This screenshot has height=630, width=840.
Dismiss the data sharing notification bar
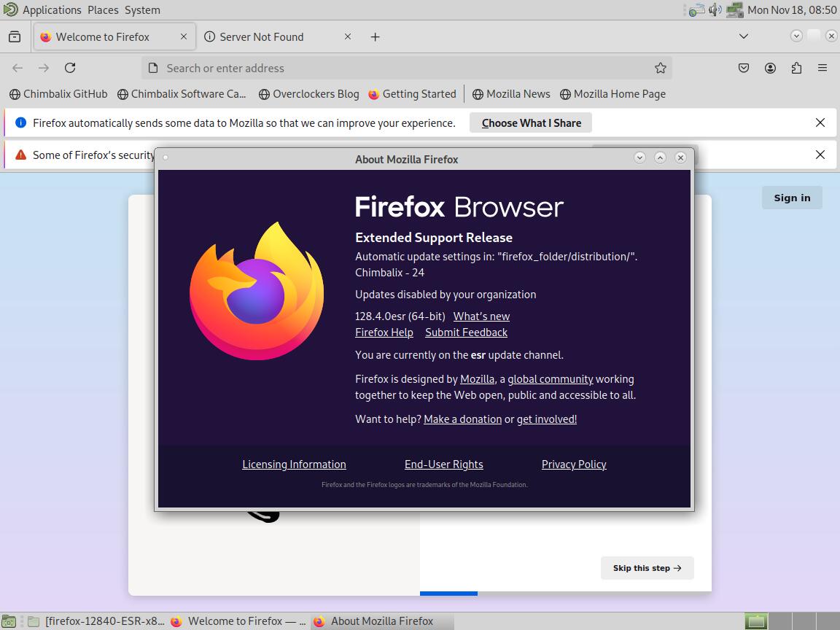[x=820, y=122]
